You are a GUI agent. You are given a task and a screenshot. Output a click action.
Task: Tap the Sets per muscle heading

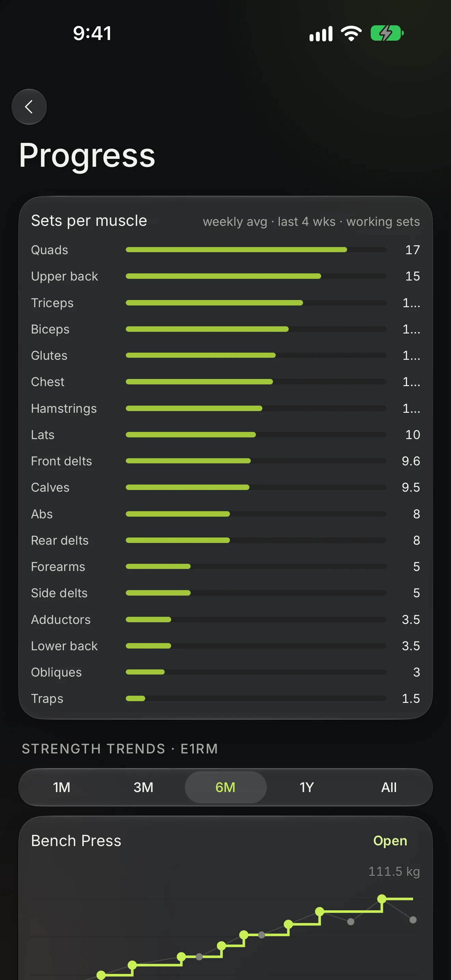(89, 221)
